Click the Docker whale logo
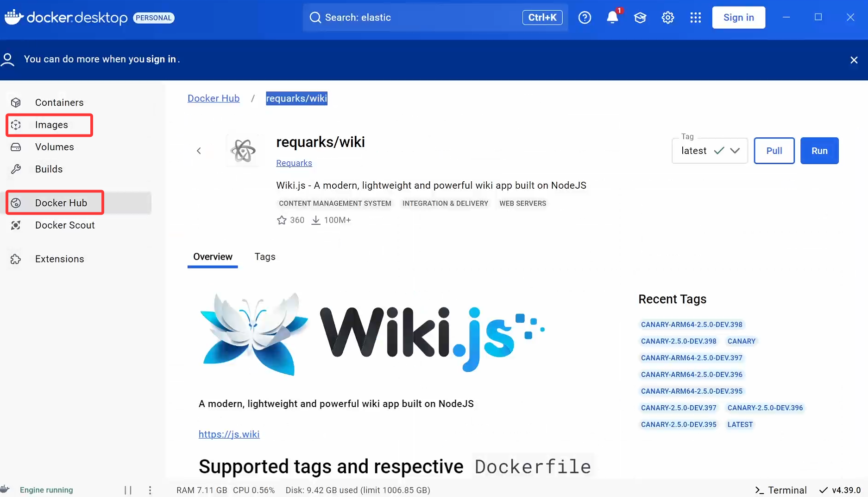Viewport: 868px width, 497px height. tap(14, 17)
